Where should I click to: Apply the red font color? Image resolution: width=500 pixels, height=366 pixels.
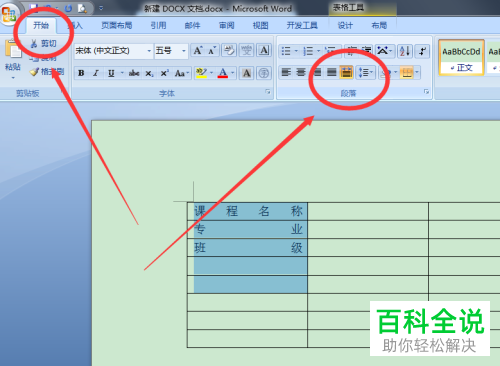pos(223,73)
